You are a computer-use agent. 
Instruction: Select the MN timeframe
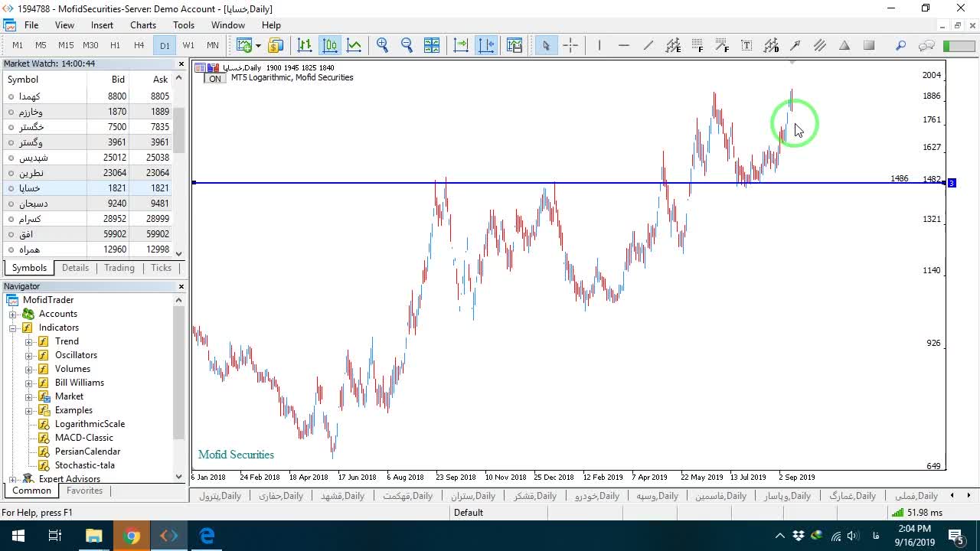213,45
